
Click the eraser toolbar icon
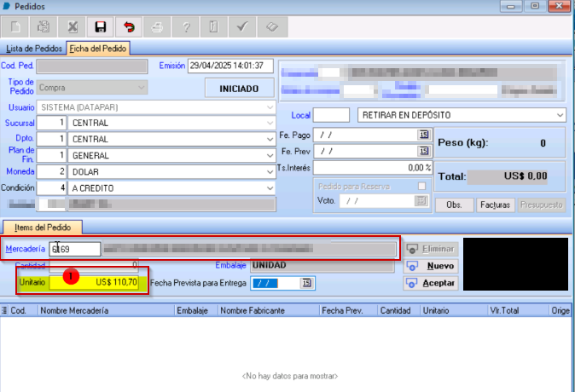(272, 26)
